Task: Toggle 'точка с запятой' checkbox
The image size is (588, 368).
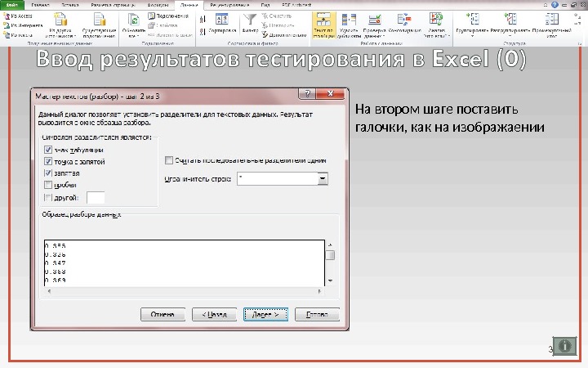Action: [48, 161]
